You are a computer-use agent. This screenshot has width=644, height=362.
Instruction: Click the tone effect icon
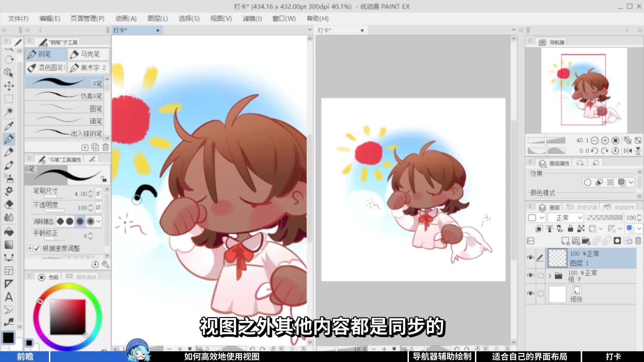(610, 182)
